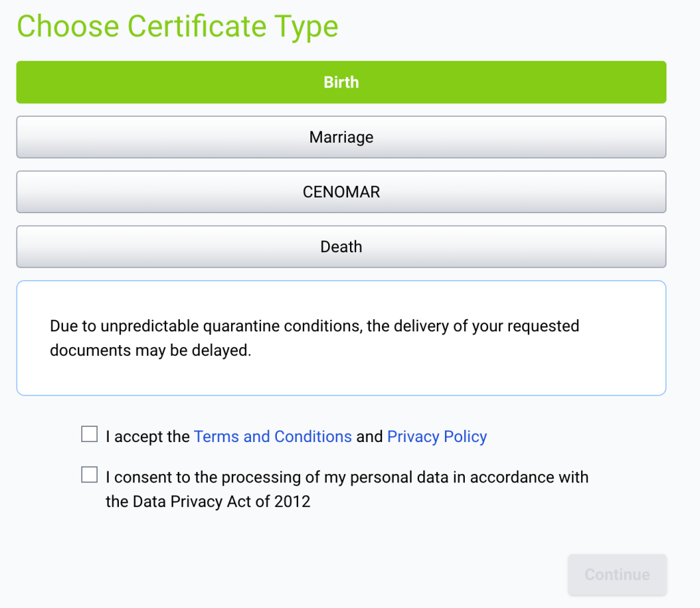Select the Birth certificate type
Viewport: 700px width, 608px height.
click(x=341, y=83)
